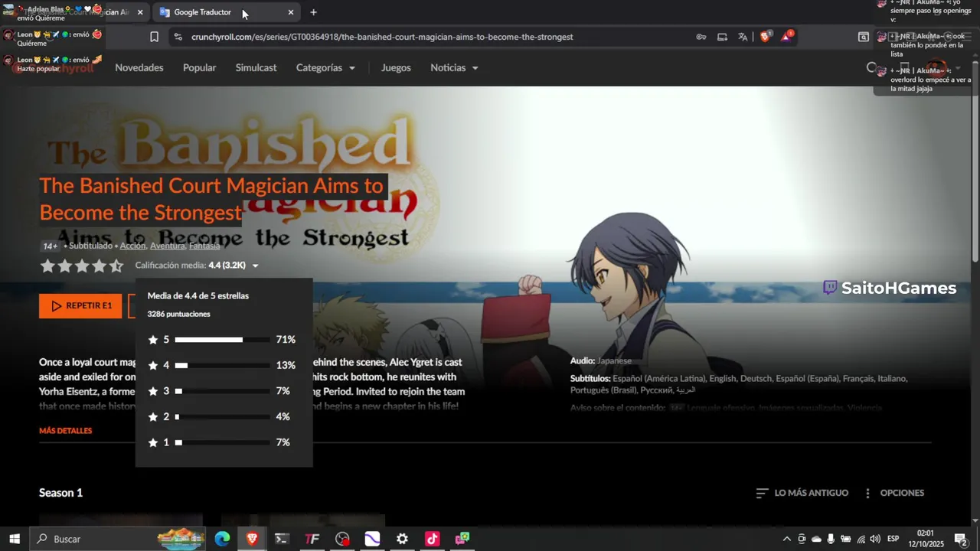Open Brave Rewards triangle icon

[786, 37]
